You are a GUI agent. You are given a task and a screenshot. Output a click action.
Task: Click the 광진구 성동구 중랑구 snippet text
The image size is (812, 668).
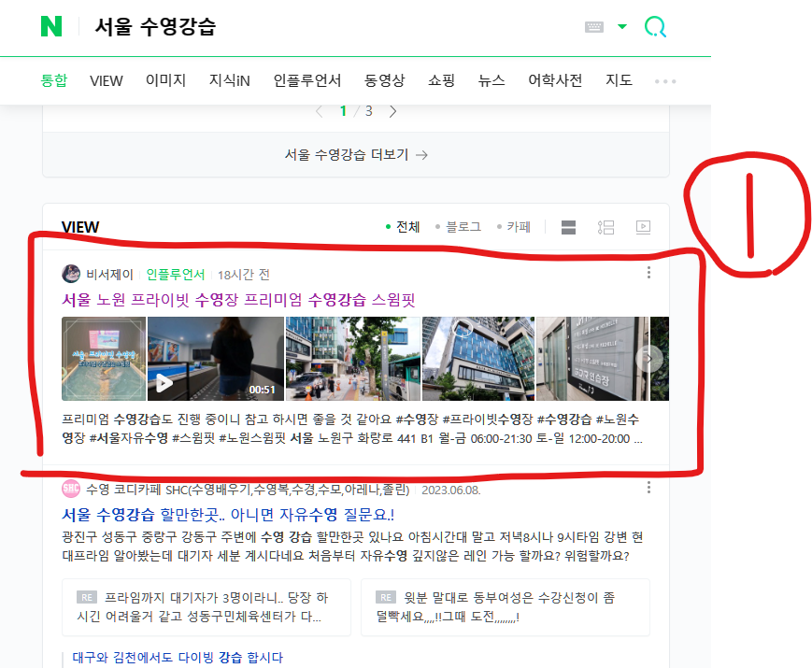coord(352,547)
